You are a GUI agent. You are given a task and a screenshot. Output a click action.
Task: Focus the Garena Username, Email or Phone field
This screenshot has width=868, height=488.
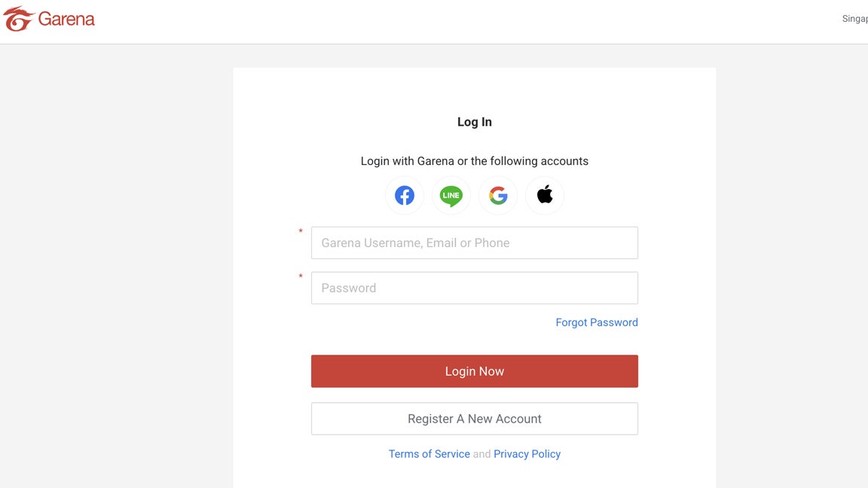(475, 243)
